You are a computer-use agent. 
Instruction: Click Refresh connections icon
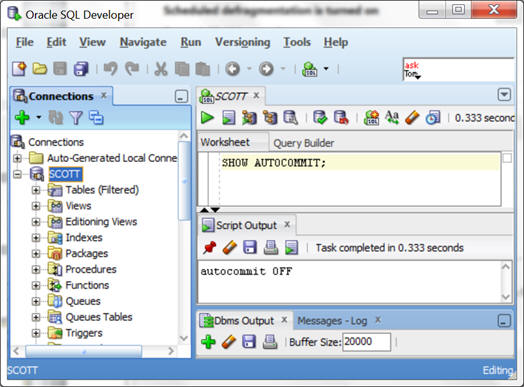click(55, 117)
